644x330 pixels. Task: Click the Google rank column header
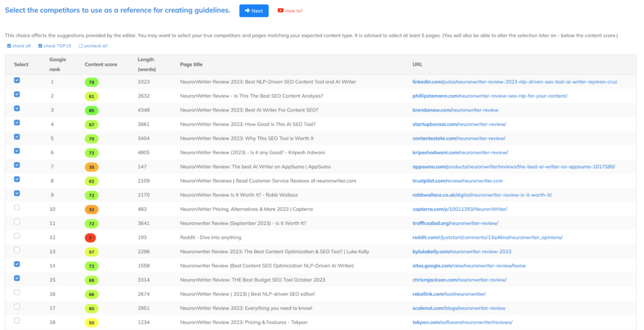click(x=57, y=65)
